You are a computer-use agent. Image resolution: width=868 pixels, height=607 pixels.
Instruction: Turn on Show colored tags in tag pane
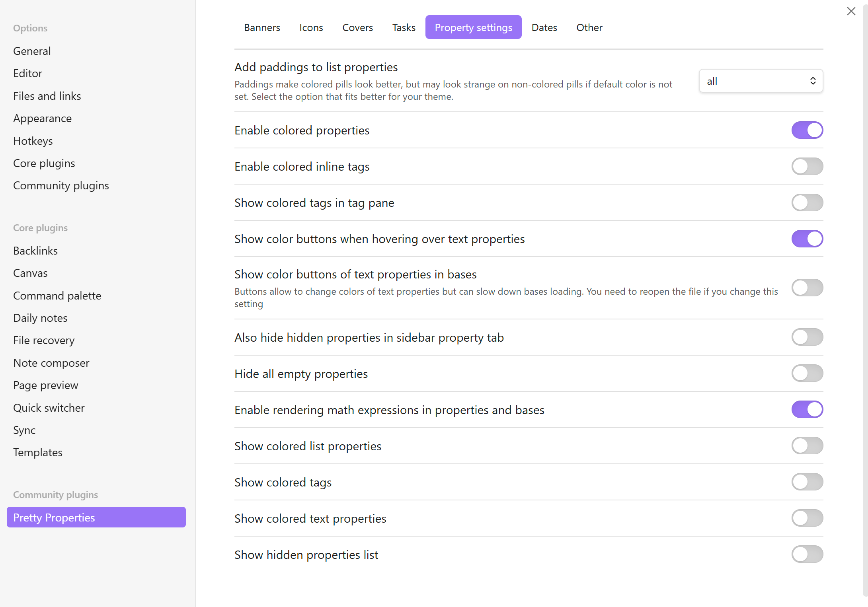pyautogui.click(x=807, y=202)
